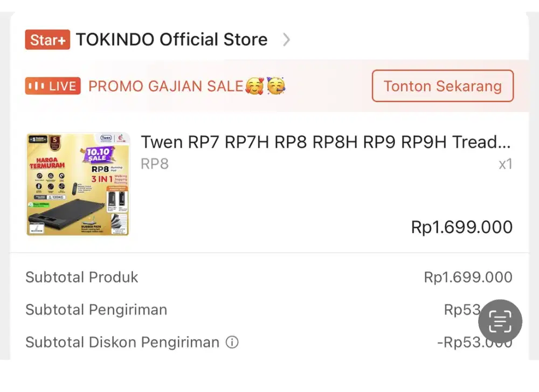Tap the Subtotal Produk label
Viewport: 539px width, 392px height.
[x=82, y=277]
